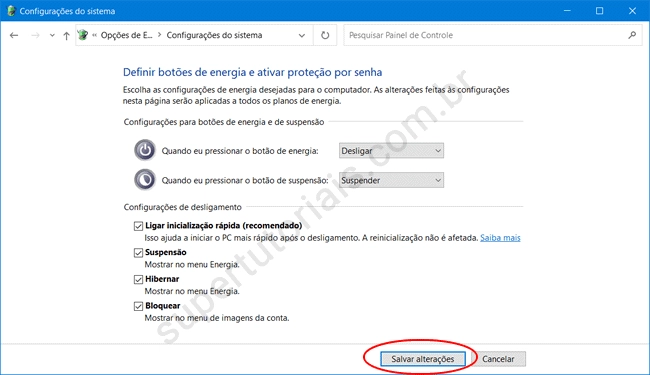Go back with the left arrow
Screen dimensions: 650x375
14,35
